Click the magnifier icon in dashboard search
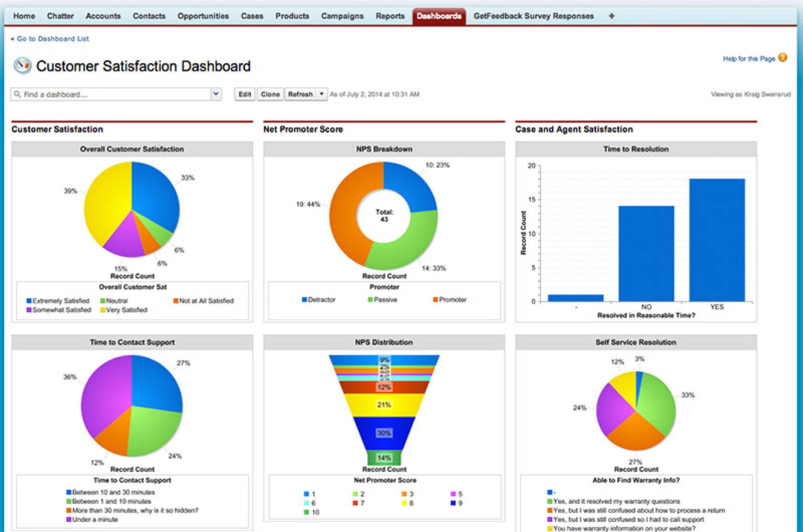Viewport: 803px width, 532px height. pos(17,94)
